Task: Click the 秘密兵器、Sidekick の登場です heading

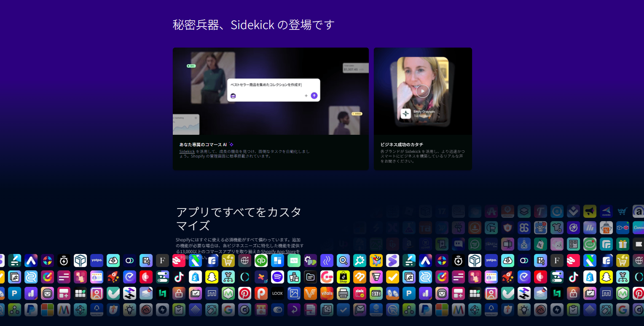Action: (x=254, y=25)
